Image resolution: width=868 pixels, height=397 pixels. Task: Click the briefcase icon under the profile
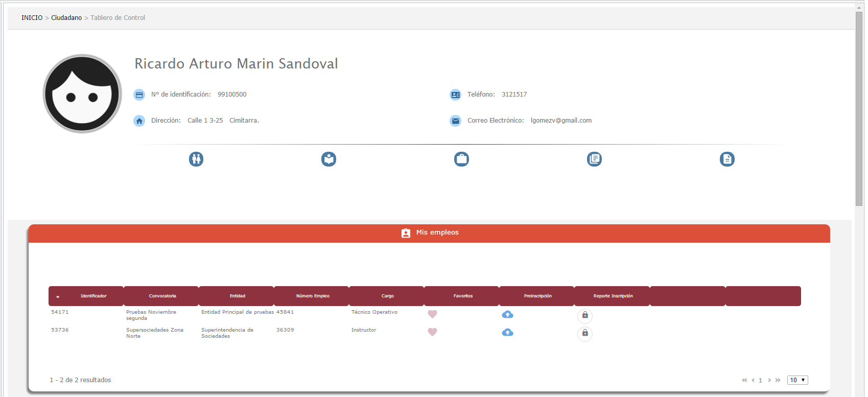[461, 159]
